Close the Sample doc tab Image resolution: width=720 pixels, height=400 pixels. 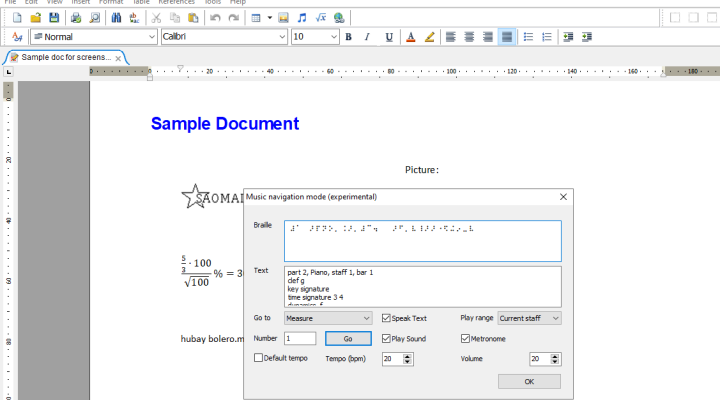coord(118,58)
